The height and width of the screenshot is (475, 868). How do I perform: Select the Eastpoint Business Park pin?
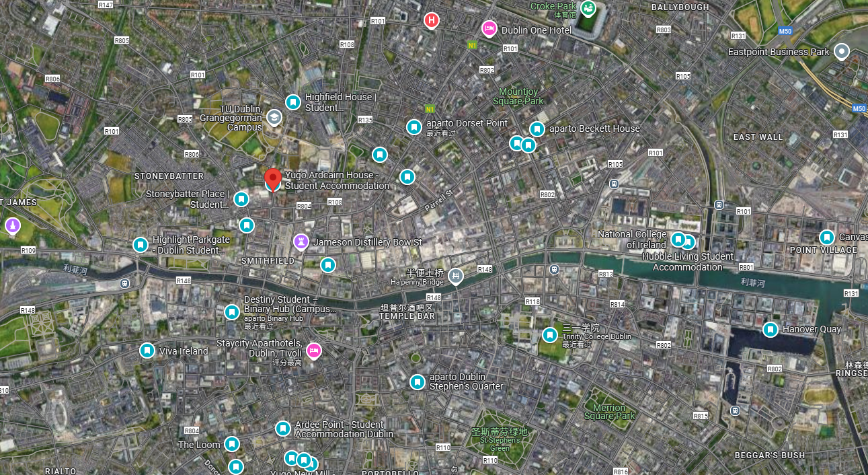pos(842,52)
